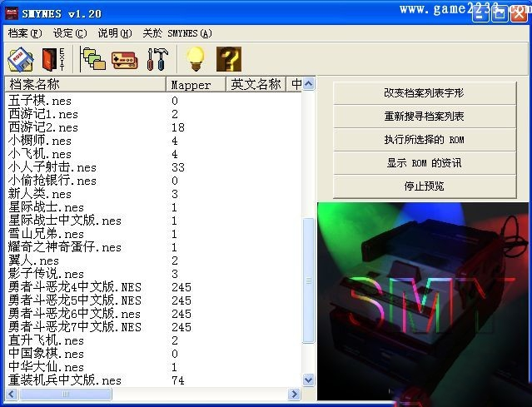Click the SMYNES console preview image

[x=423, y=301]
